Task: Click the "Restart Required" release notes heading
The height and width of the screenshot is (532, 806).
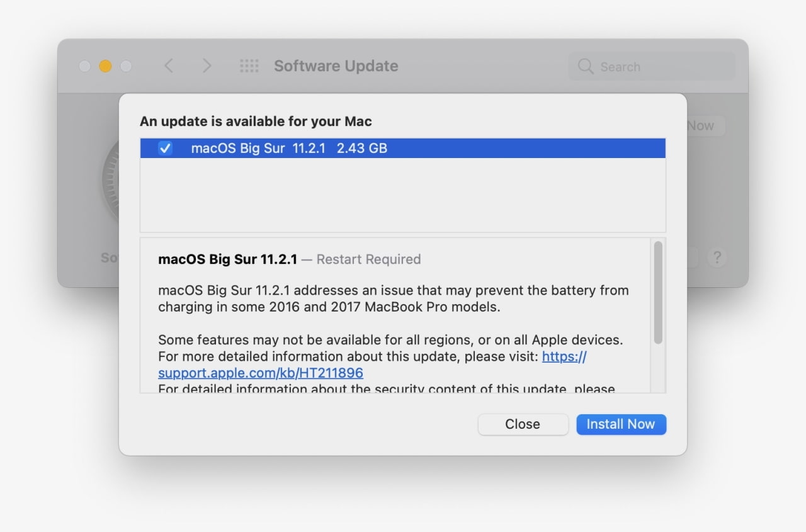Action: click(x=368, y=259)
